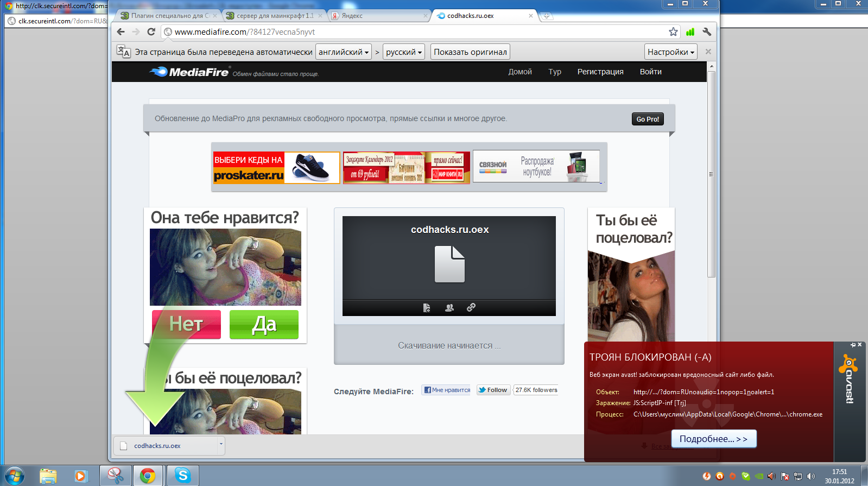
Task: Click the background window address bar clk.secureintl.com
Action: click(56, 21)
